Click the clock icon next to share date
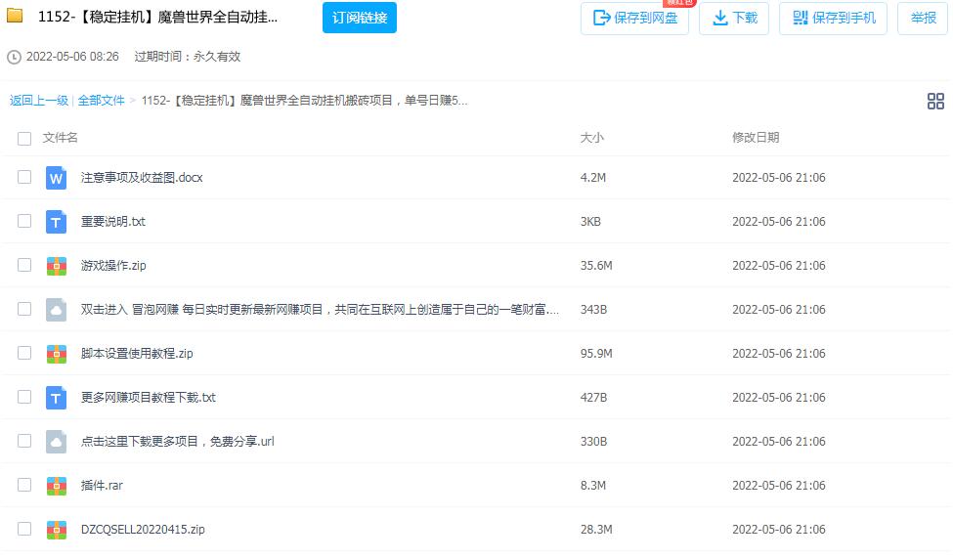 pos(14,57)
